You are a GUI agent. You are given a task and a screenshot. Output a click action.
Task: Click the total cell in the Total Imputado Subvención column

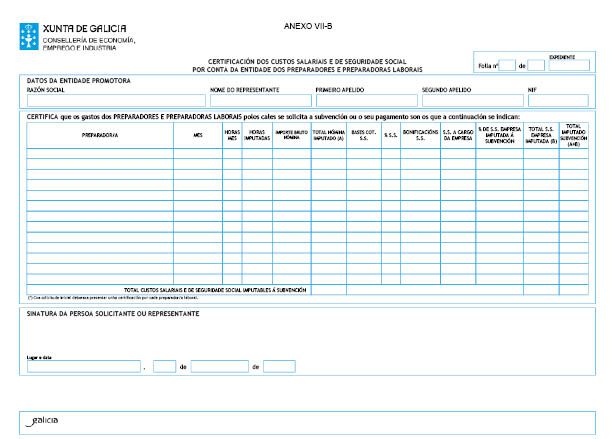coord(574,290)
